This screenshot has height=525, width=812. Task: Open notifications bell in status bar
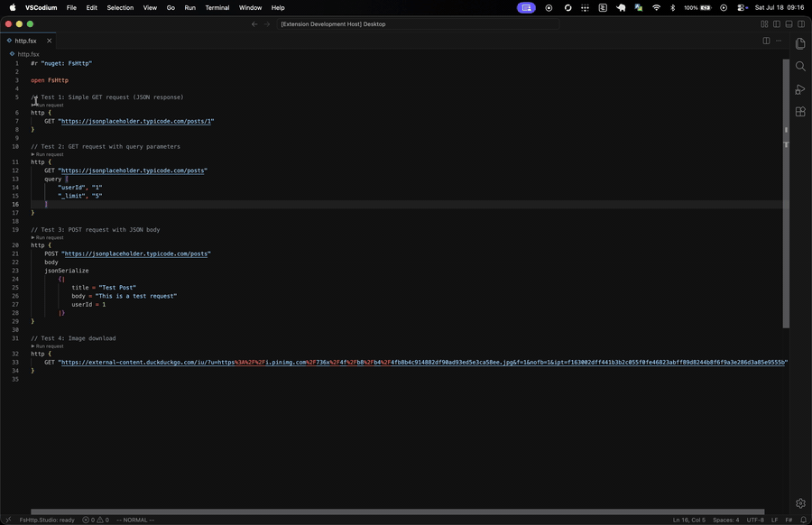[x=803, y=520]
